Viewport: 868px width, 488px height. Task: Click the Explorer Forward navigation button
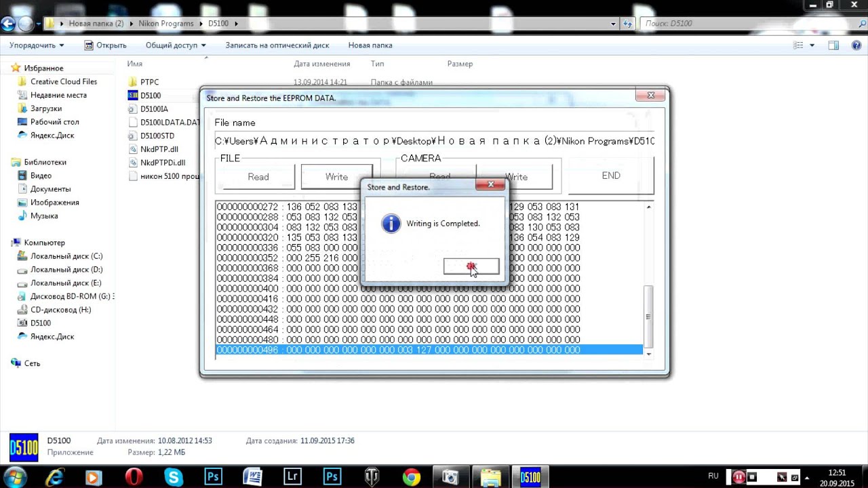(x=25, y=24)
